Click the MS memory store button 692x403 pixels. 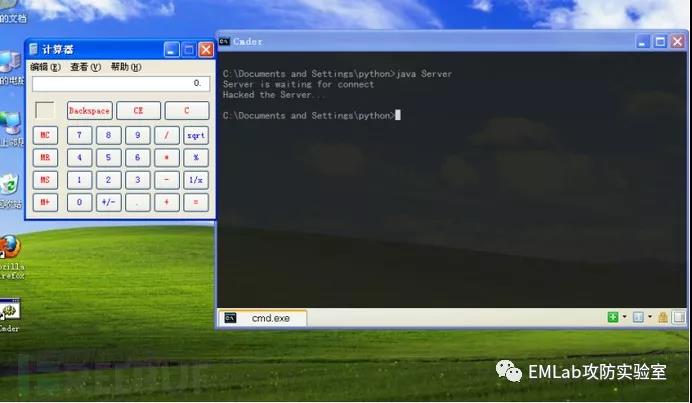[x=45, y=180]
